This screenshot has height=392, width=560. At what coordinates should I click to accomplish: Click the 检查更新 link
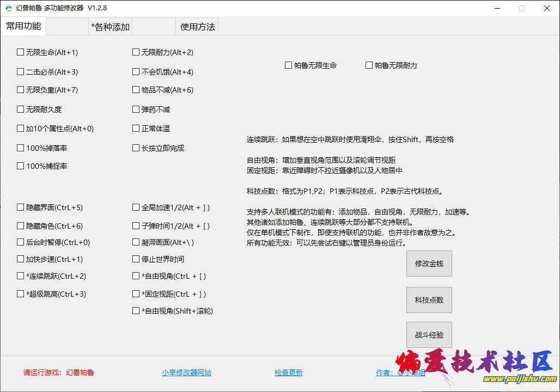click(x=289, y=373)
